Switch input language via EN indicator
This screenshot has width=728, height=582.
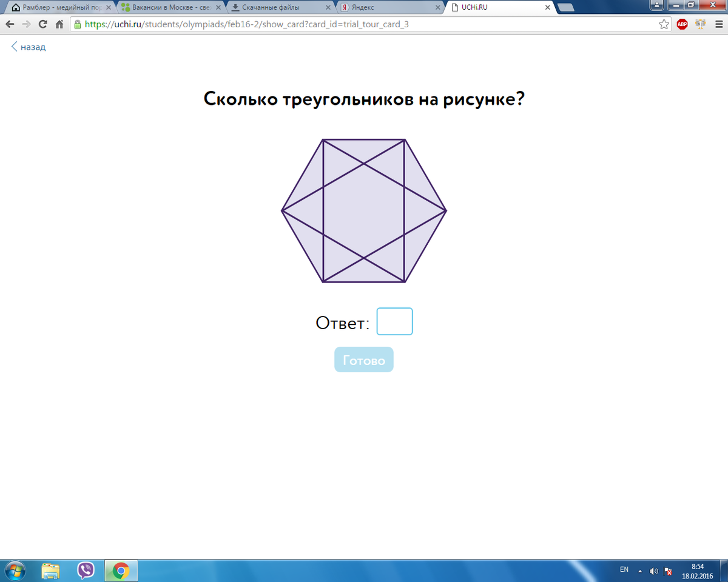[624, 570]
